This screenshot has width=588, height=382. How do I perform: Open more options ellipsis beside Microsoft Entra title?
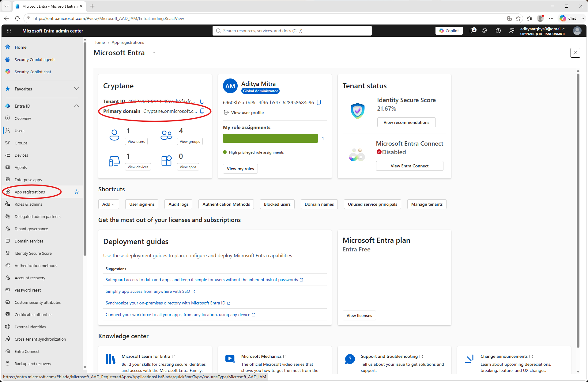tap(155, 53)
